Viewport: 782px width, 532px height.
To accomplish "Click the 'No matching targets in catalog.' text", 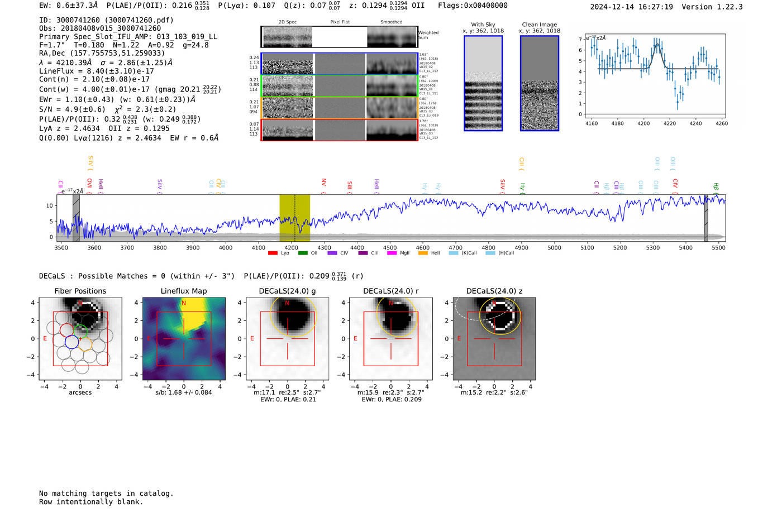I will coord(106,493).
